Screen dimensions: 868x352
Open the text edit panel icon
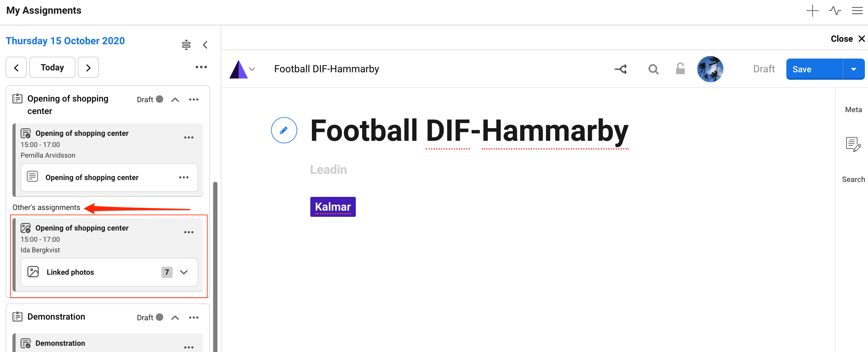(x=853, y=144)
